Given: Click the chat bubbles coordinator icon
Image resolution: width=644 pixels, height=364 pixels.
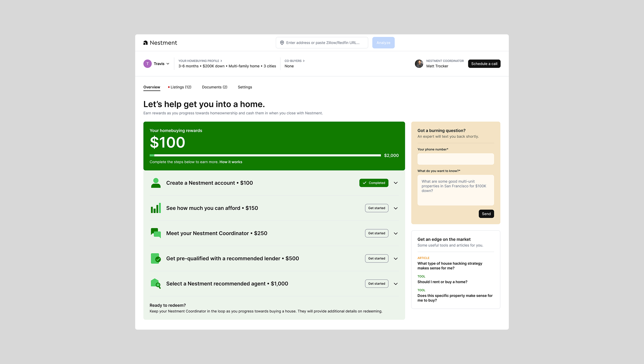Looking at the screenshot, I should 156,233.
